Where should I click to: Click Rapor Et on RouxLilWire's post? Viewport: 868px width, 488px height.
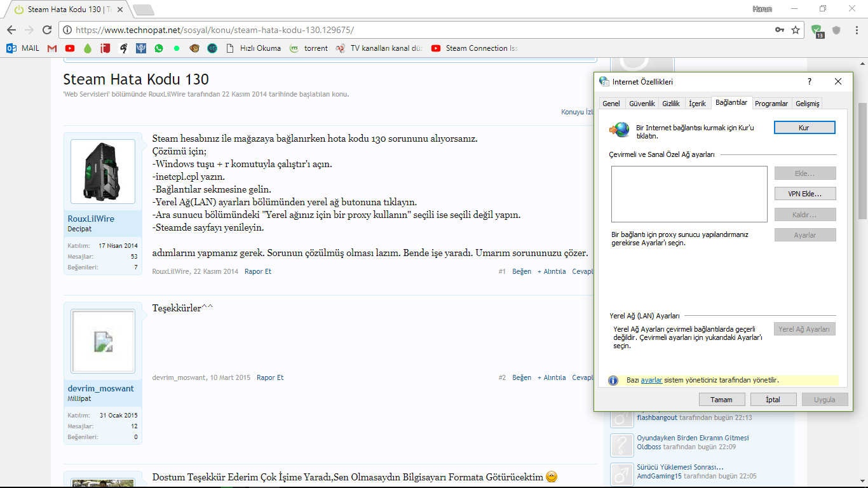pos(258,271)
